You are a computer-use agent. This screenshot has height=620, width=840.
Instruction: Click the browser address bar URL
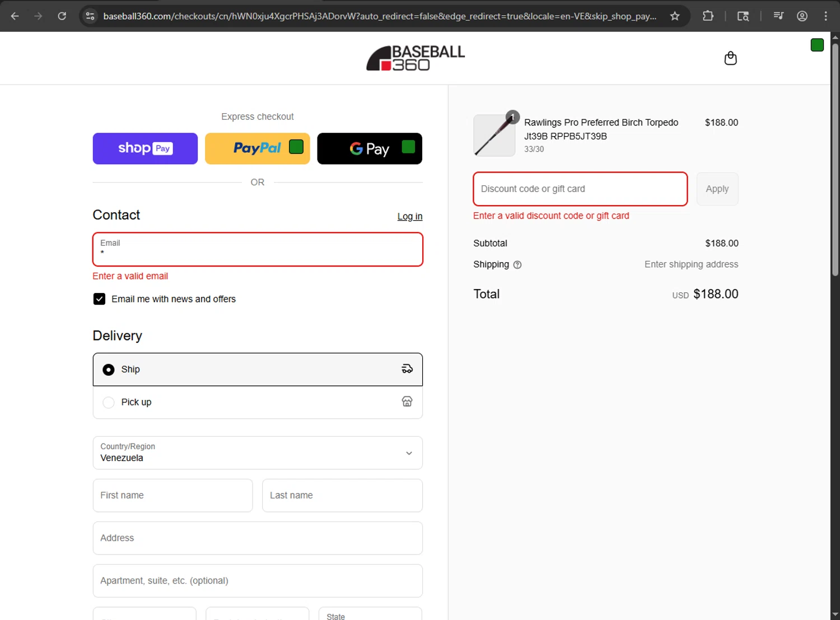[380, 16]
